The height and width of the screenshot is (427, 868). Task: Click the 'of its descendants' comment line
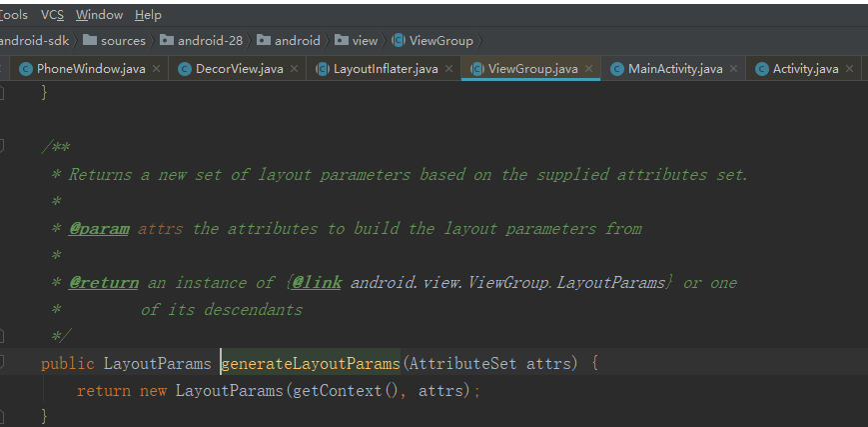pyautogui.click(x=222, y=309)
